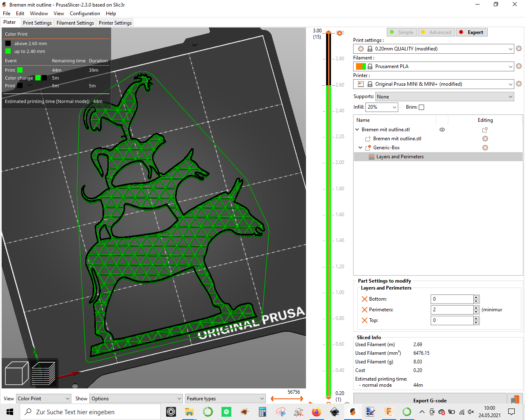Switch to 3D editor view cube icon
Screen dimensions: 525x420
pyautogui.click(x=16, y=373)
